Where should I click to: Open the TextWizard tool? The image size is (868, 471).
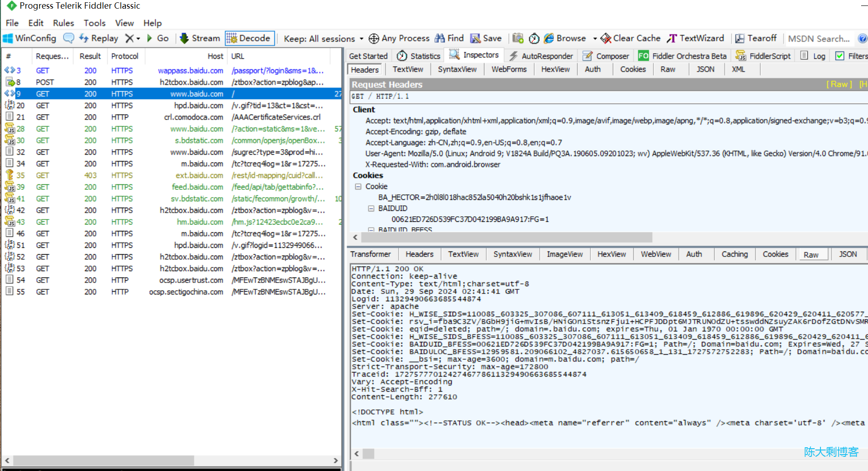(695, 38)
